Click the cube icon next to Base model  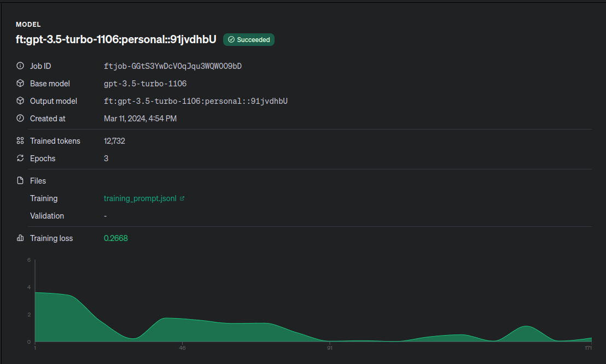(20, 84)
